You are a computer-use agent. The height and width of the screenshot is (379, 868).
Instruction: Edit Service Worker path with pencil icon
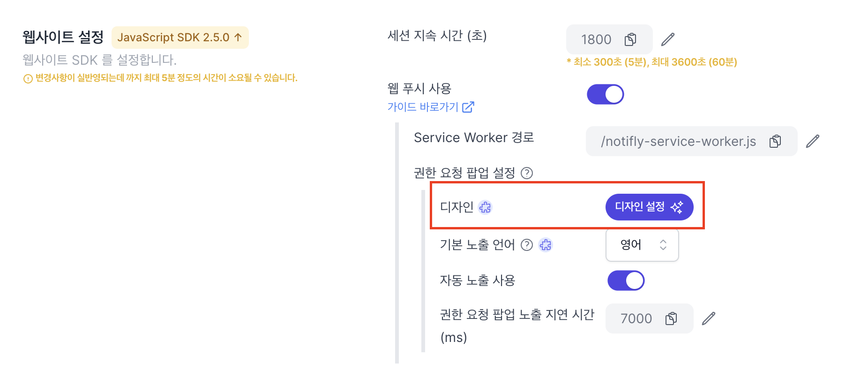coord(813,141)
